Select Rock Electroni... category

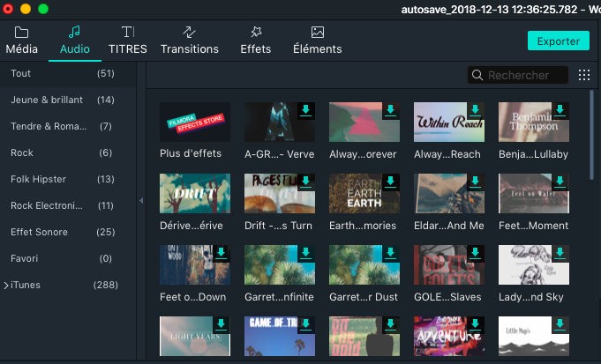tap(68, 205)
